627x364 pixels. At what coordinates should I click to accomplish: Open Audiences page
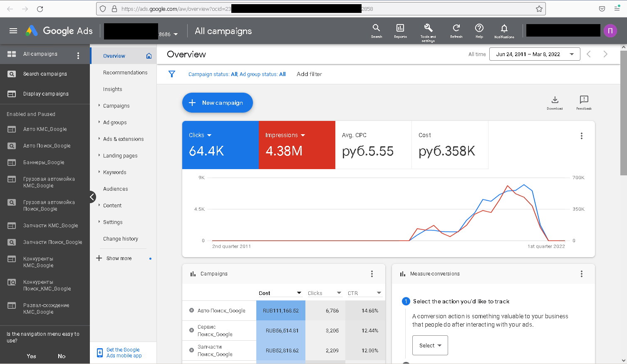(116, 189)
